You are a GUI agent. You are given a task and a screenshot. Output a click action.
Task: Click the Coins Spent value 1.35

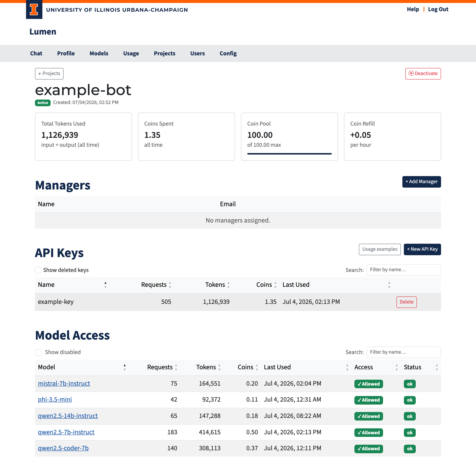click(x=152, y=135)
